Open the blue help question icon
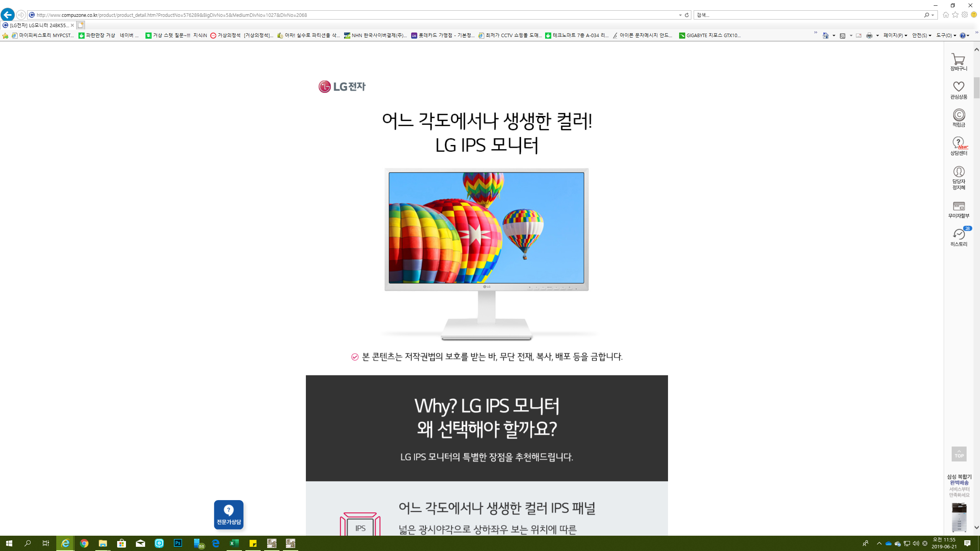Screen dimensions: 980x551 click(963, 36)
